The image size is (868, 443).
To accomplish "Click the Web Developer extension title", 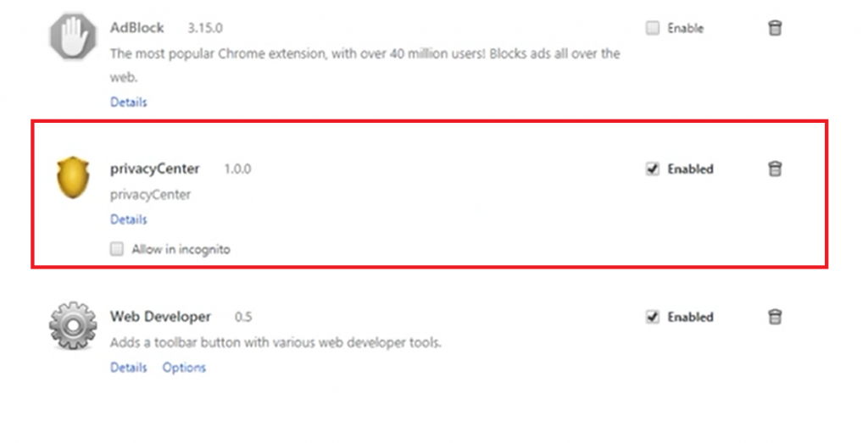I will (x=160, y=317).
